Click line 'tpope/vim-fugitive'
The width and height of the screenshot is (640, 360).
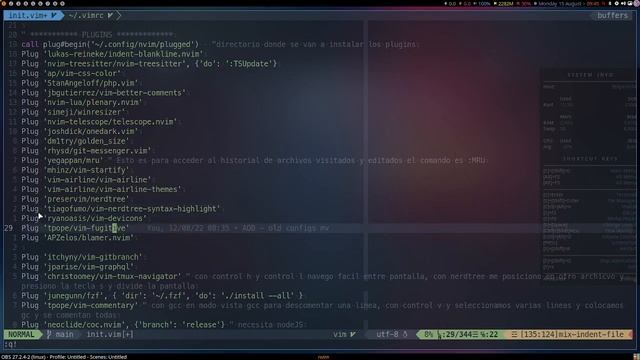pos(76,228)
